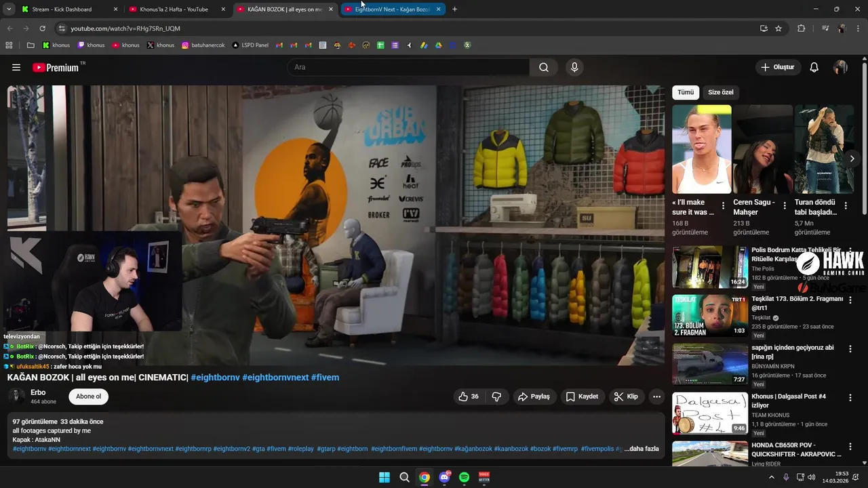Viewport: 868px width, 488px height.
Task: Open the Kick khonus bookmark
Action: tap(56, 45)
